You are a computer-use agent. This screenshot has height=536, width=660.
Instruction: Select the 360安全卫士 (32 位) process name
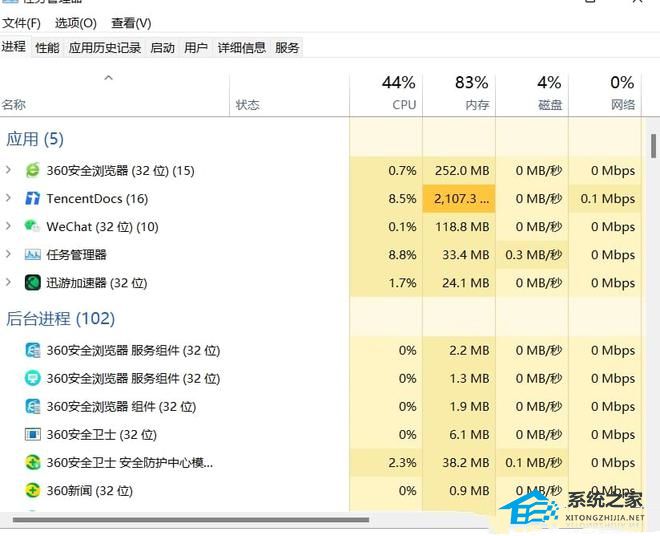point(101,435)
